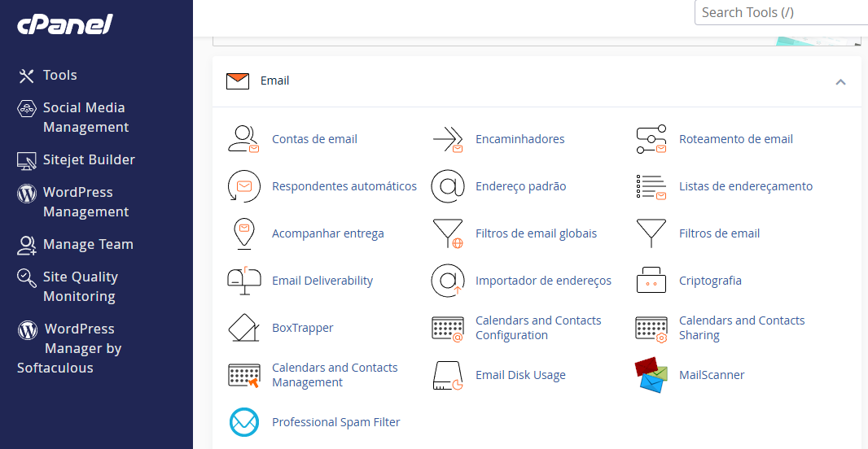Viewport: 868px width, 449px height.
Task: Open the BoxTrapper icon
Action: (243, 328)
